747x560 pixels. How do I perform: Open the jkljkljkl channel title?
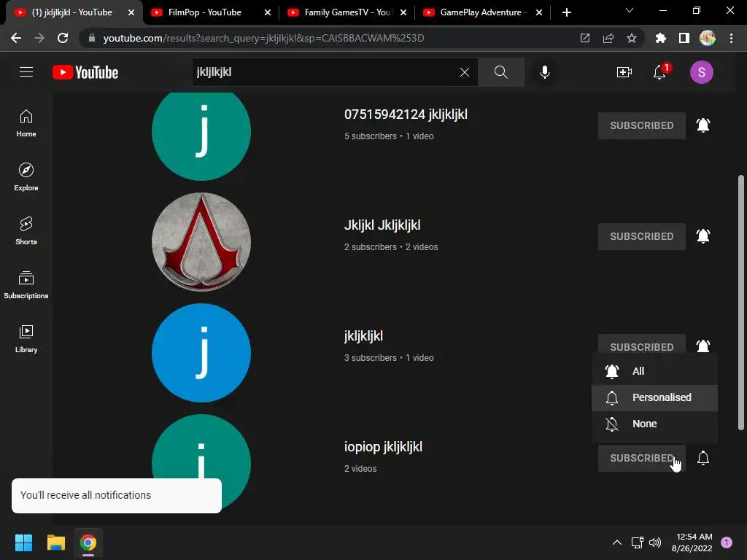(363, 336)
